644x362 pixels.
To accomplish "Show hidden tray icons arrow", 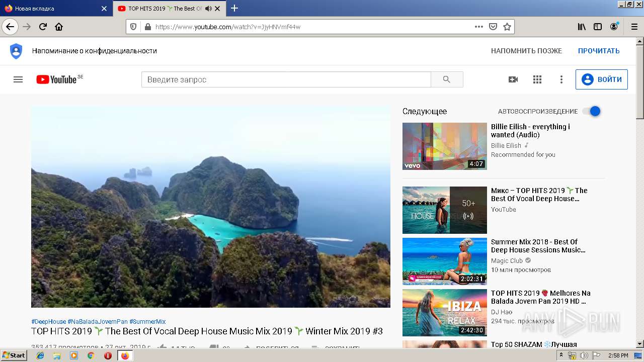I will click(561, 355).
